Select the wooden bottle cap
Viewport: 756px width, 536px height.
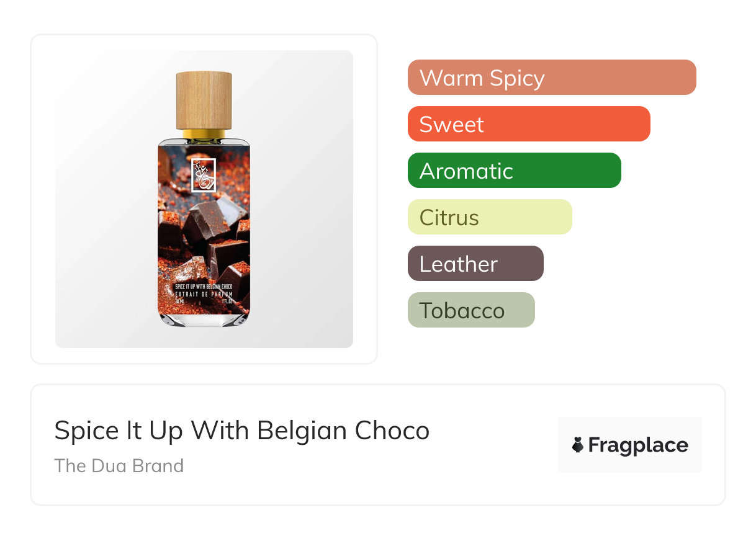(x=204, y=100)
